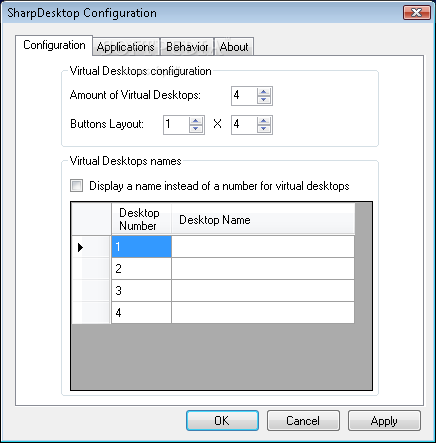Select Desktop Number cell 3
436x443 pixels.
point(141,291)
